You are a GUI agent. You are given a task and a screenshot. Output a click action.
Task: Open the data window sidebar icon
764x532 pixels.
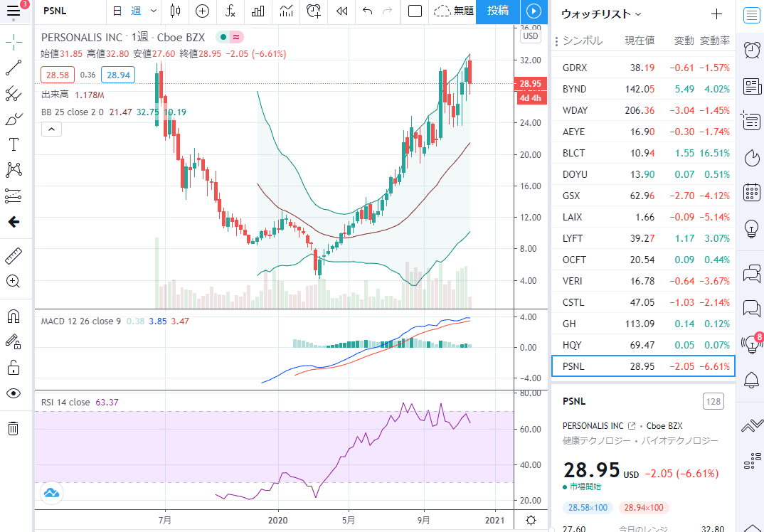752,122
